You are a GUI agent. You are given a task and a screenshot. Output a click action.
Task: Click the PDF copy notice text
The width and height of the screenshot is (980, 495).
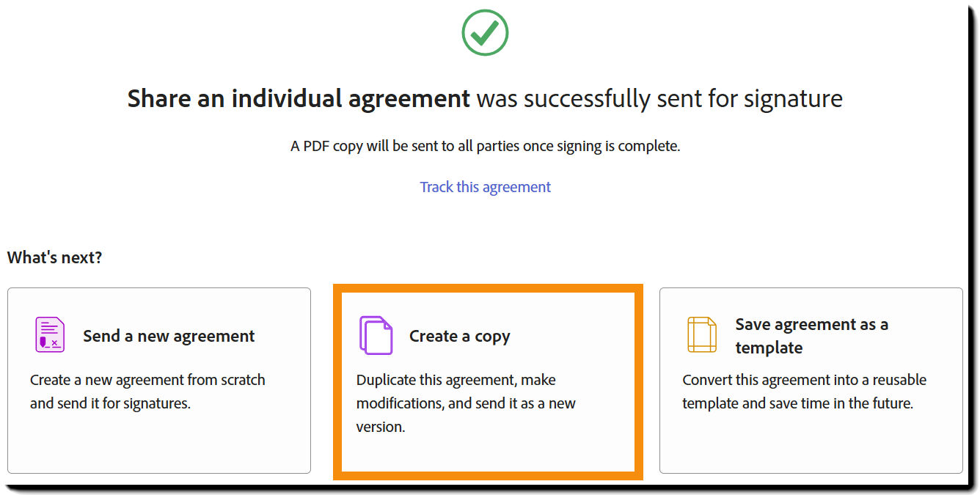click(x=485, y=145)
